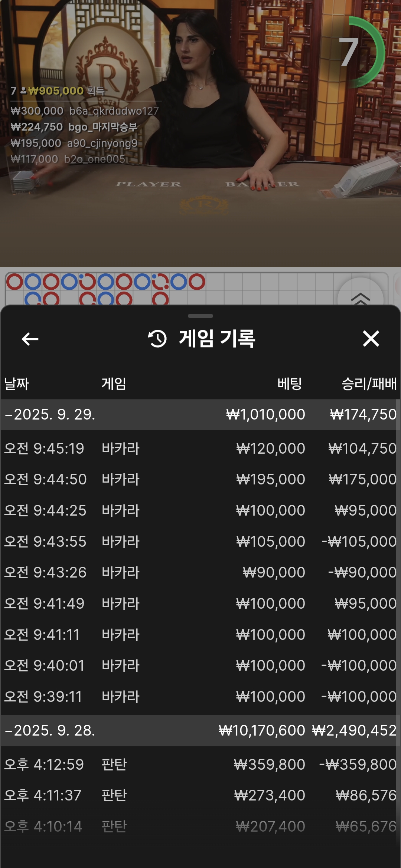Image resolution: width=401 pixels, height=868 pixels.
Task: Open the 오전 9:45:19 baccarat record
Action: pyautogui.click(x=200, y=448)
